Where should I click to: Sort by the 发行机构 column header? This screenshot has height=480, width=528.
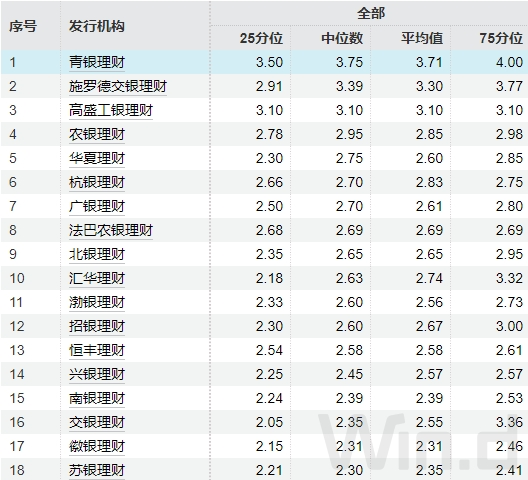click(97, 26)
